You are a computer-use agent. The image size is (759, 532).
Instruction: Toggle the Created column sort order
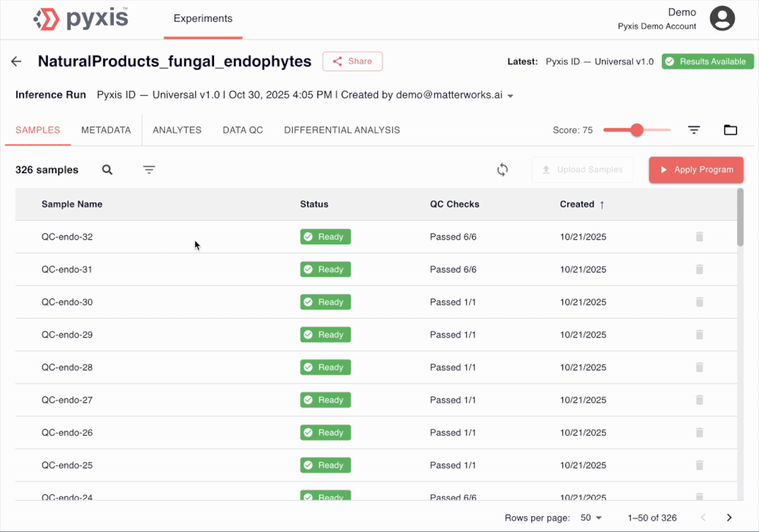tap(581, 204)
